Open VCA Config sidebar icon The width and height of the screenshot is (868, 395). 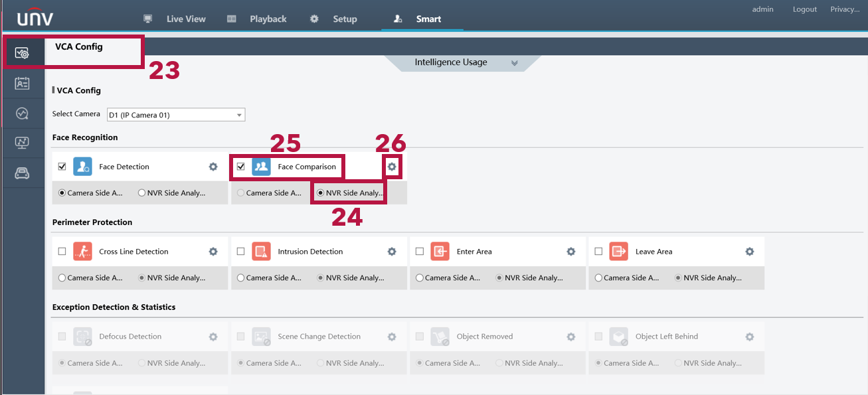tap(22, 53)
